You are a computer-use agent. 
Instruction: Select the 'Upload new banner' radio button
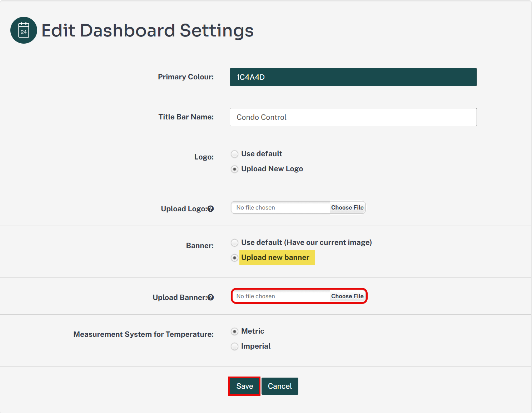[x=234, y=258]
